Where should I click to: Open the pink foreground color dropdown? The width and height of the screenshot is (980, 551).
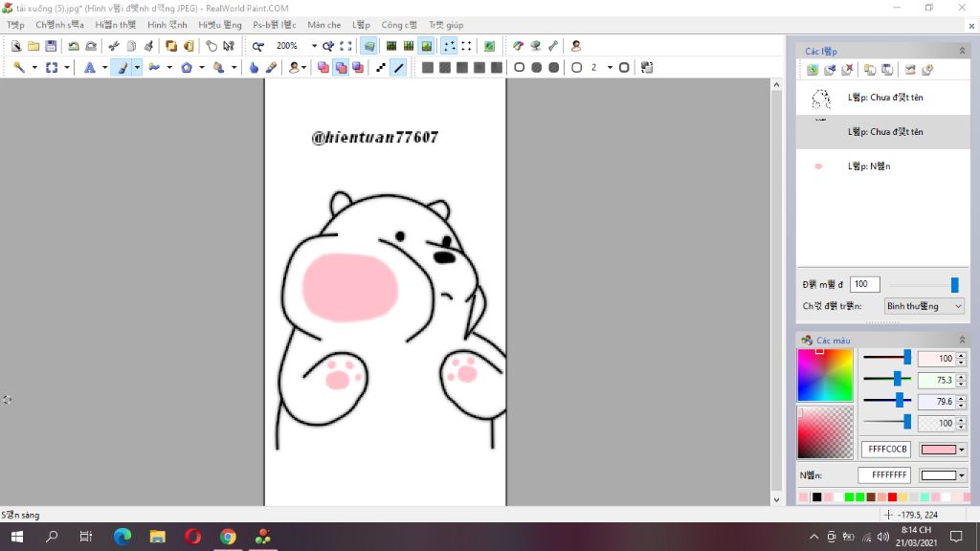click(x=961, y=450)
